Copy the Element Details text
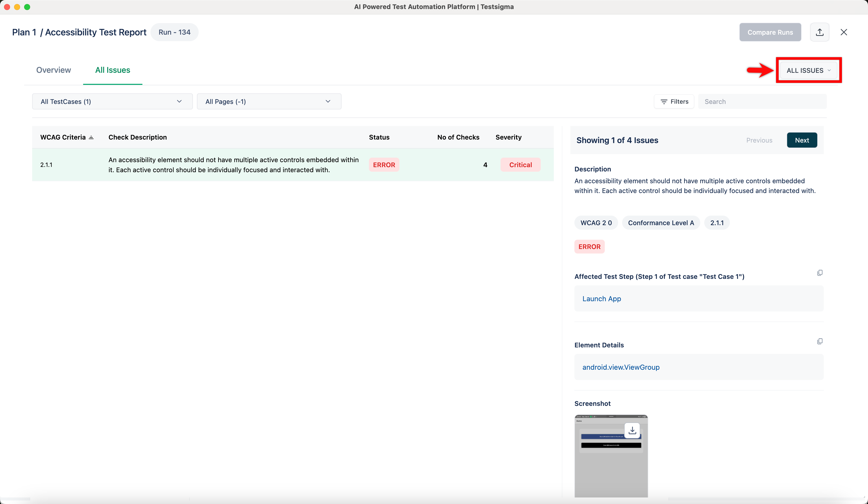868x504 pixels. [x=820, y=341]
